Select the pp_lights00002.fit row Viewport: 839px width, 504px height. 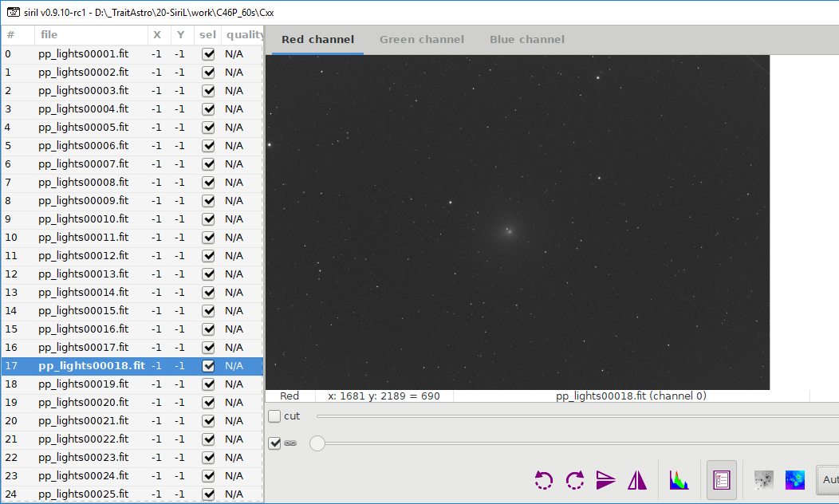click(132, 73)
